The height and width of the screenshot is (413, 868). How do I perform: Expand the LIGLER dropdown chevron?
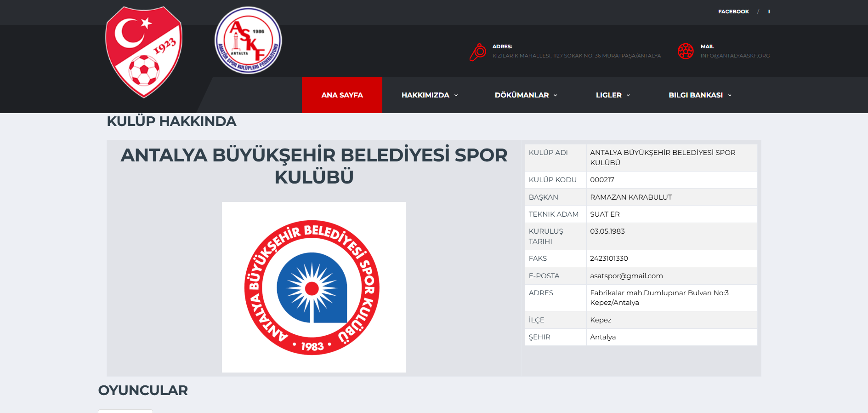(x=628, y=95)
